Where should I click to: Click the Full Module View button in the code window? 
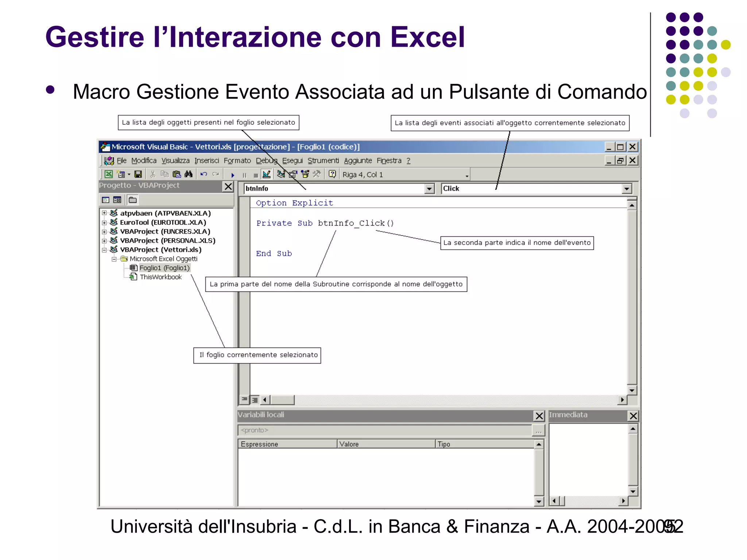tap(255, 400)
